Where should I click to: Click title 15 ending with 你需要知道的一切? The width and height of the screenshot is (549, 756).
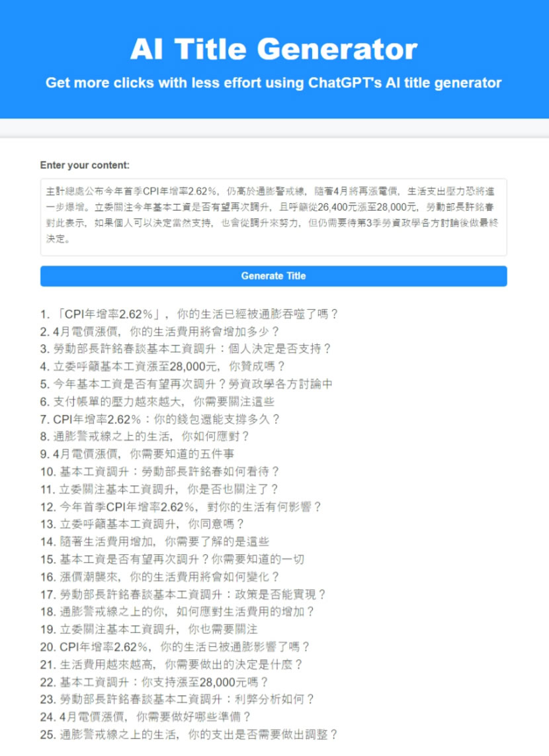[172, 559]
